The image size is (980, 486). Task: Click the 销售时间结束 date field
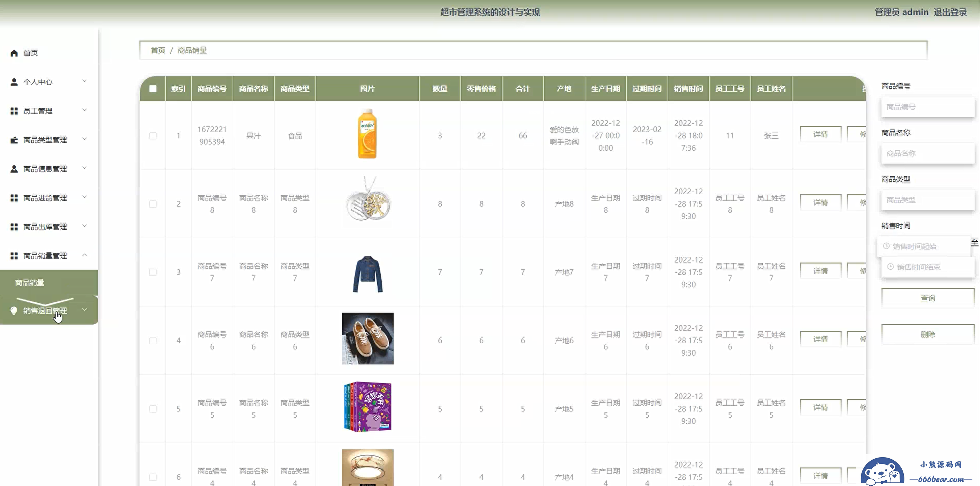click(928, 267)
